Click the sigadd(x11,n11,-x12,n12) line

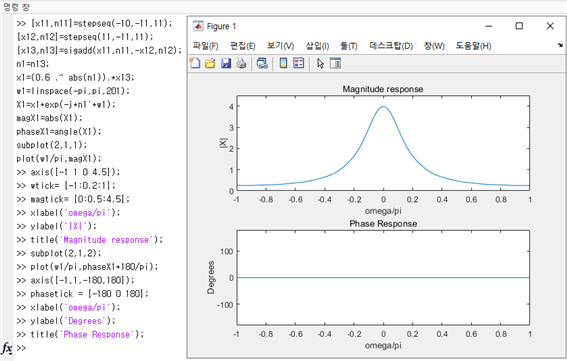pos(99,50)
